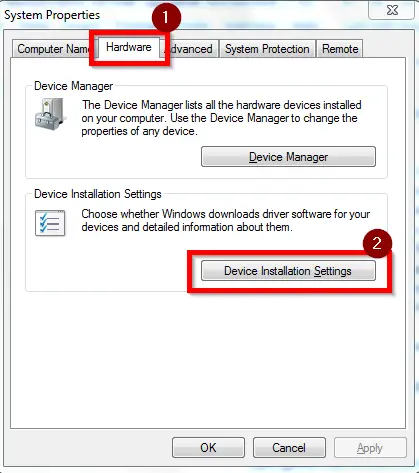
Task: Click the System Properties title bar text
Action: pyautogui.click(x=52, y=15)
